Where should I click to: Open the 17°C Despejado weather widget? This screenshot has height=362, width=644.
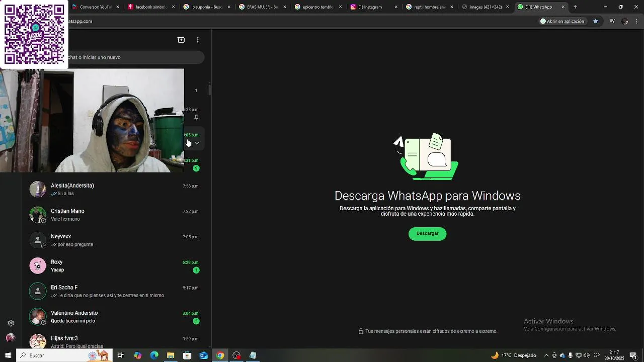click(514, 355)
